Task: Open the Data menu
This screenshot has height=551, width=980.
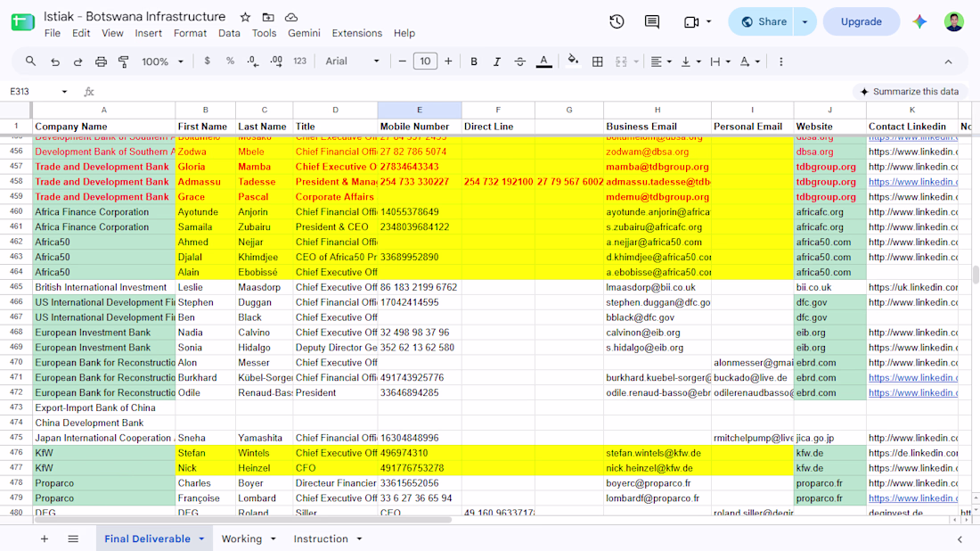Action: tap(229, 33)
